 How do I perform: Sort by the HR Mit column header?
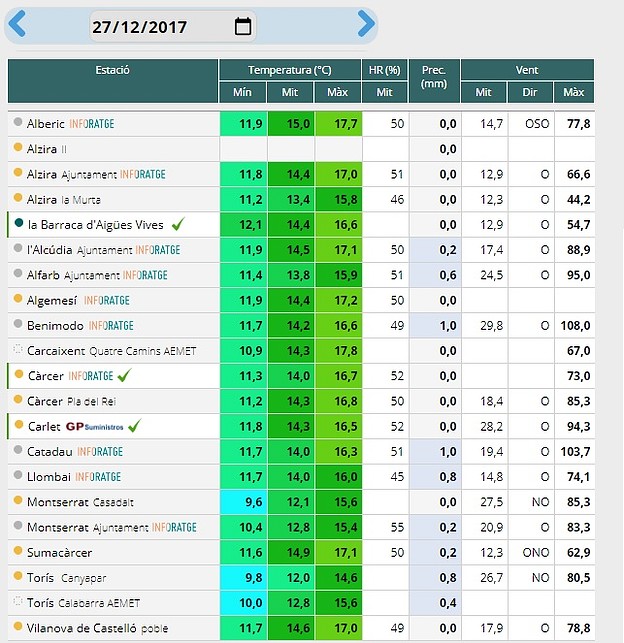click(x=385, y=92)
